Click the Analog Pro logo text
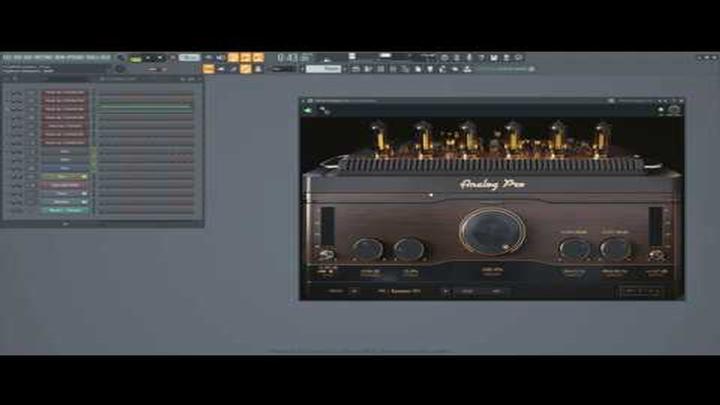 click(x=493, y=184)
